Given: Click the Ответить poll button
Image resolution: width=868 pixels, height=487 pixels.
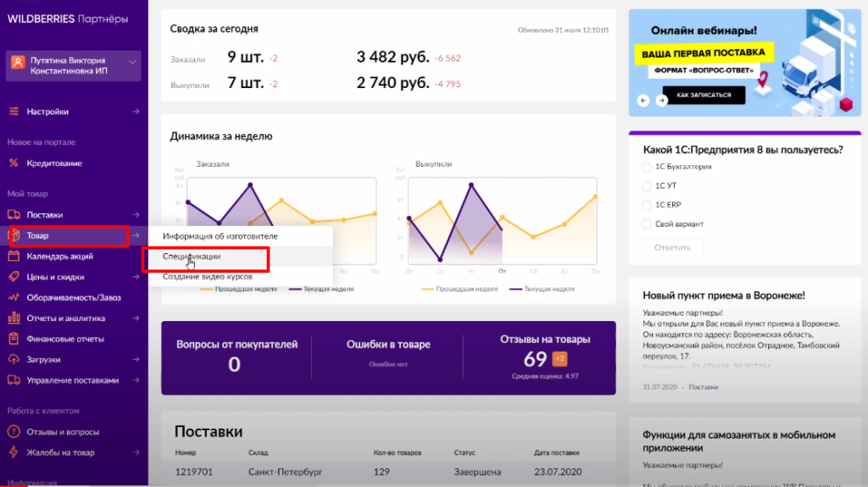Looking at the screenshot, I should pyautogui.click(x=672, y=247).
